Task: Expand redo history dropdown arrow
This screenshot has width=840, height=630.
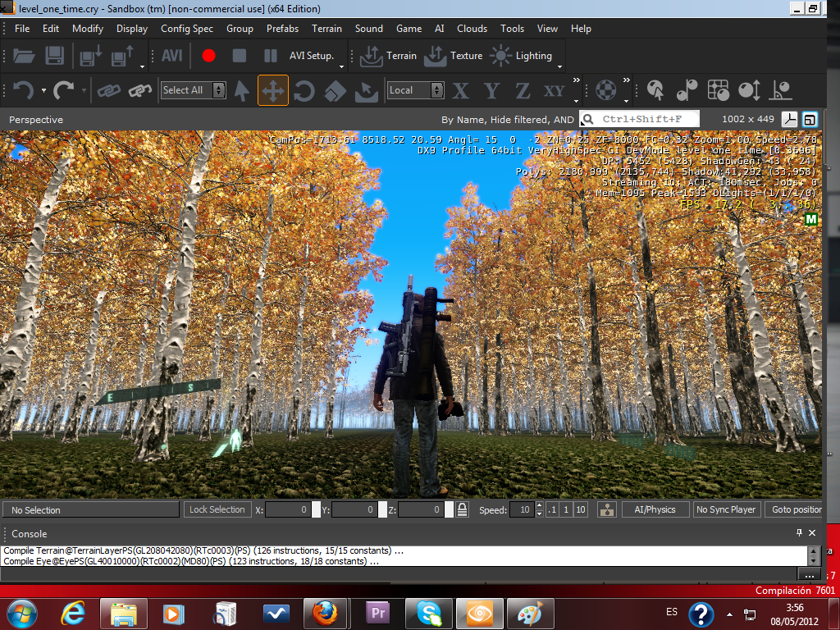Action: tap(84, 90)
